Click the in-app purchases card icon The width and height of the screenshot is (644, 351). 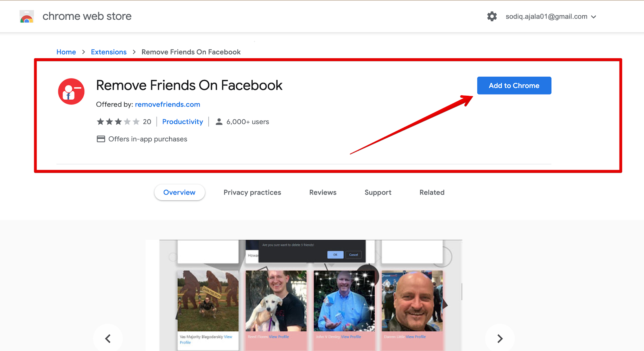[x=101, y=139]
